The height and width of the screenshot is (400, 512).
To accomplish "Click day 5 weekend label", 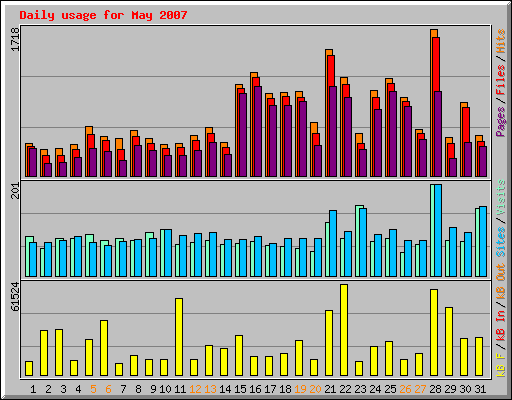I will point(93,389).
